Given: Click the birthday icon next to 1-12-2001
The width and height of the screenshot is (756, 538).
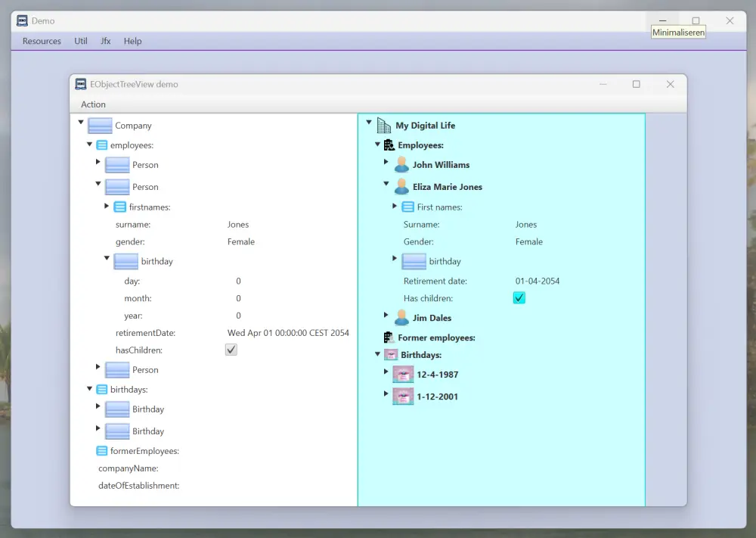Looking at the screenshot, I should tap(403, 397).
